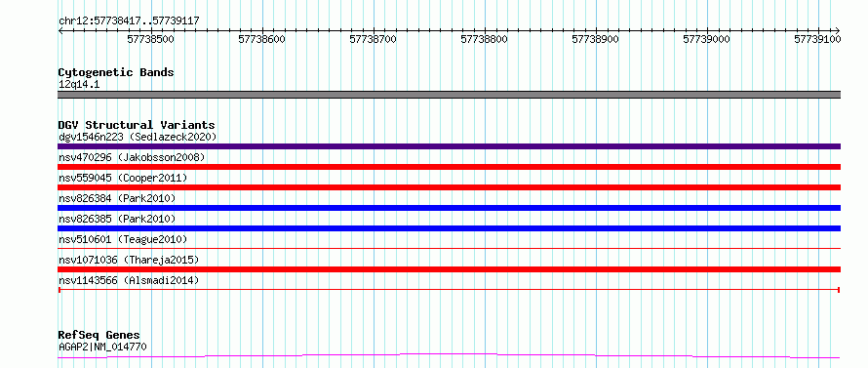Screen dimensions: 868x368
Task: Click ruler coordinate 57738500
Action: click(150, 39)
